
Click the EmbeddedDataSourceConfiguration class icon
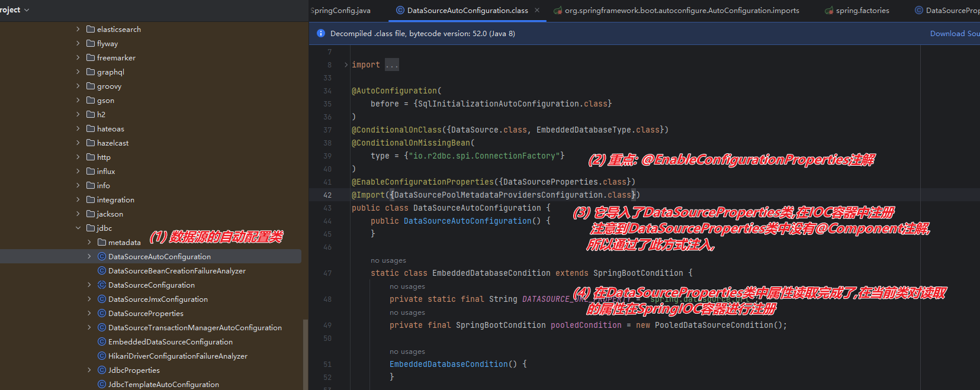point(102,341)
